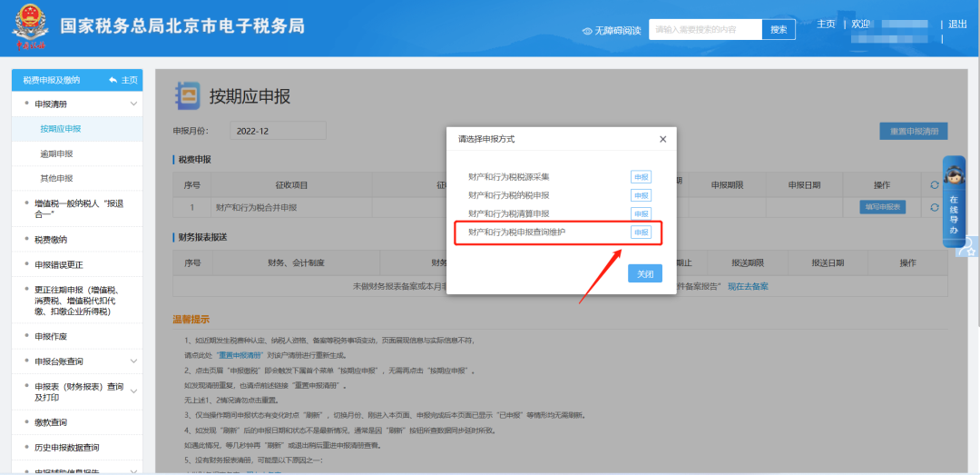Click the refresh icon in row 1

click(x=934, y=208)
